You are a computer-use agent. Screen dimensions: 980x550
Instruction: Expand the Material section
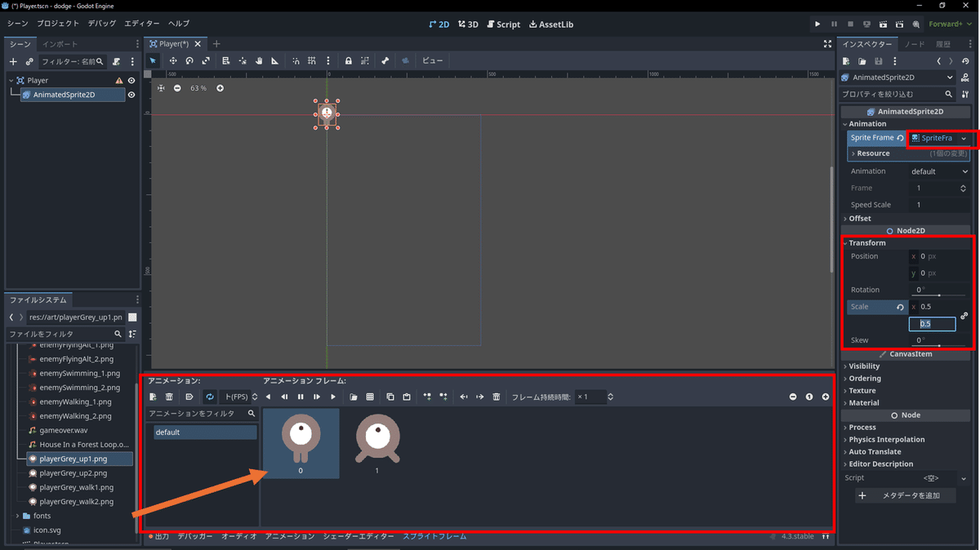coord(863,403)
